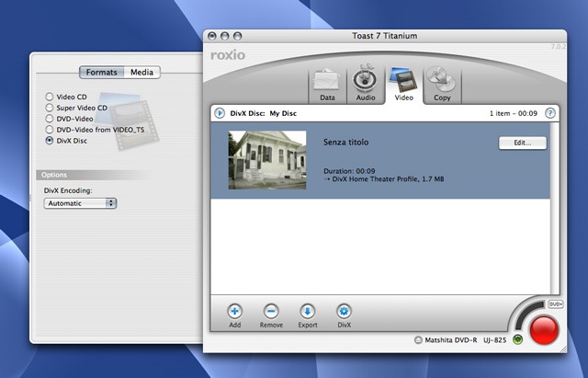This screenshot has width=588, height=378.
Task: Click the window resize grip corner
Action: coord(563,349)
